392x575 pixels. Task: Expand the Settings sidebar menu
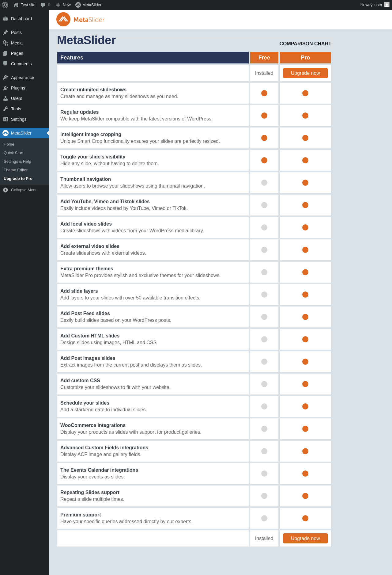[19, 119]
